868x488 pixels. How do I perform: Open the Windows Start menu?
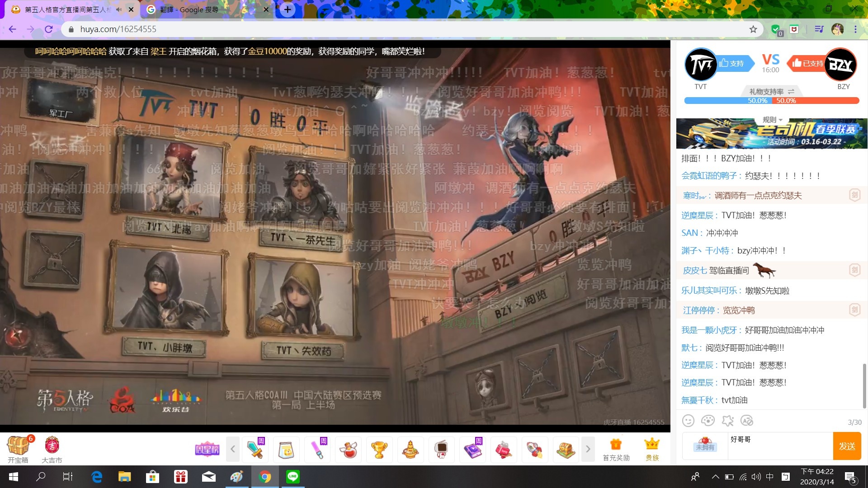tap(14, 477)
